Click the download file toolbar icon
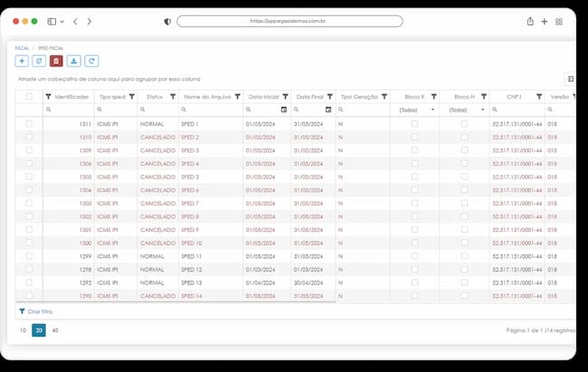The height and width of the screenshot is (372, 588). tap(74, 61)
